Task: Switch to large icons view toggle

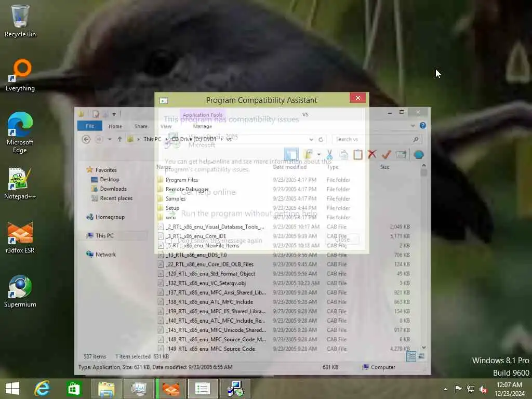Action: (x=421, y=356)
